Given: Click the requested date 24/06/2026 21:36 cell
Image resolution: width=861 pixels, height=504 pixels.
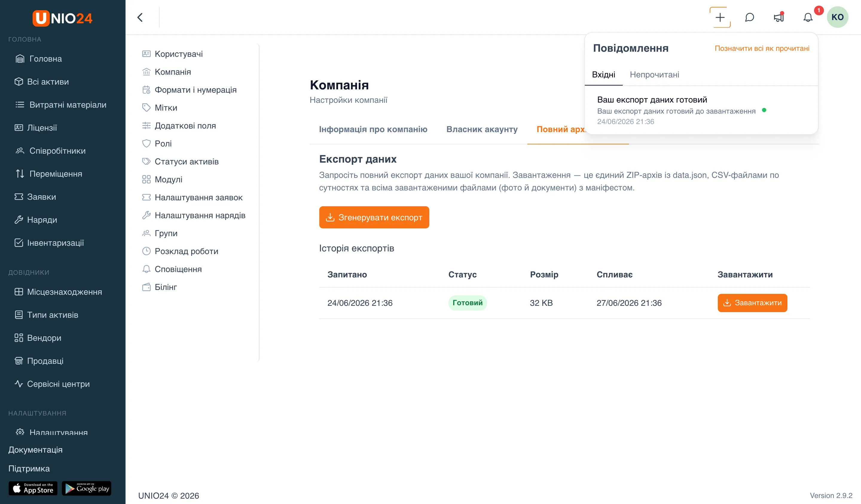Looking at the screenshot, I should click(360, 303).
